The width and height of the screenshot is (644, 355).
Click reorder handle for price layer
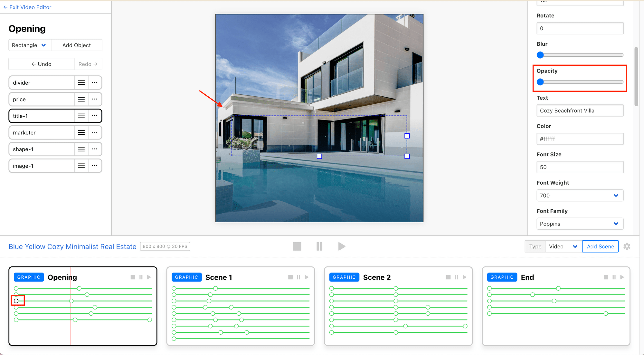click(81, 99)
